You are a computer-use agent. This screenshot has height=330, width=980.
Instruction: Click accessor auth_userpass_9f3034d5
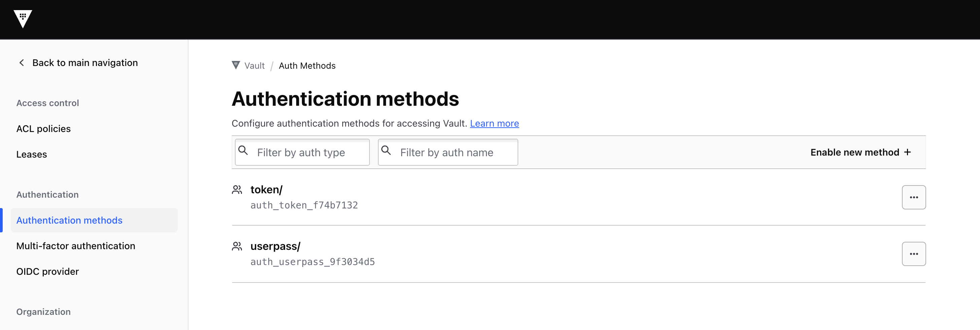click(x=312, y=262)
